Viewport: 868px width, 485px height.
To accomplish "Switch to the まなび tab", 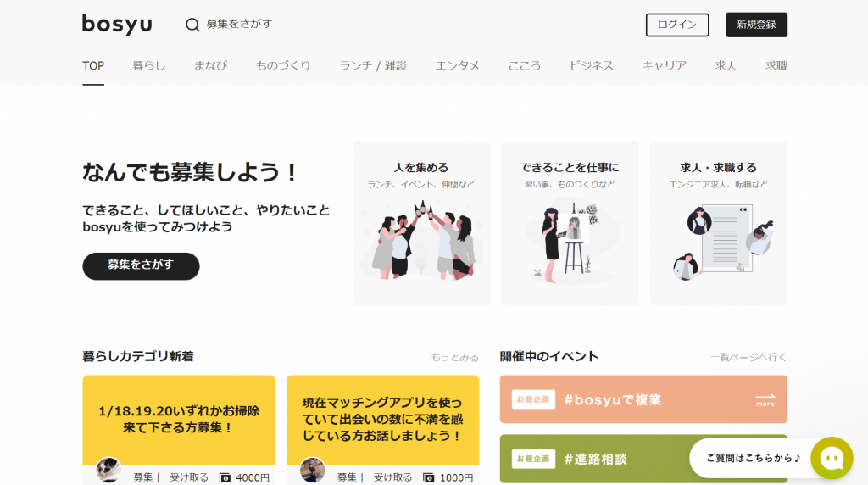I will [x=210, y=66].
